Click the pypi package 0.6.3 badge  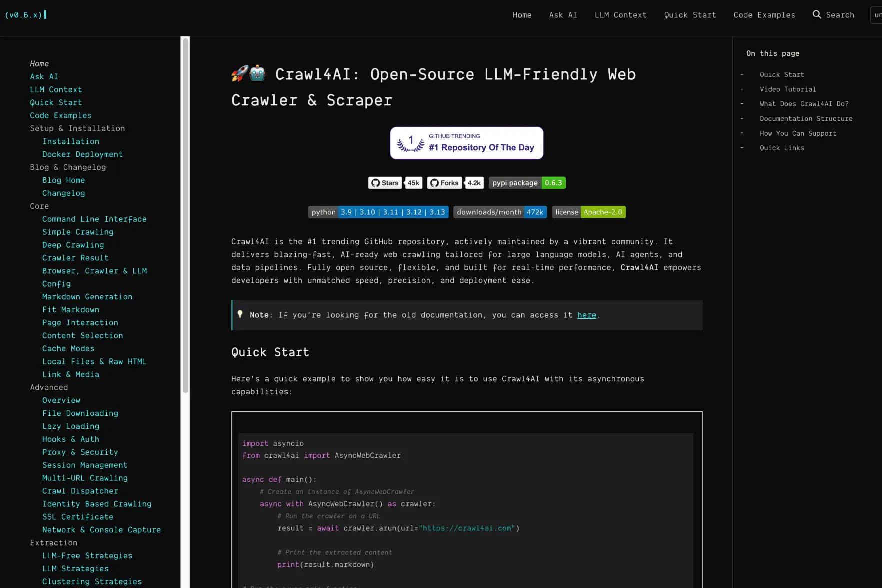coord(527,183)
